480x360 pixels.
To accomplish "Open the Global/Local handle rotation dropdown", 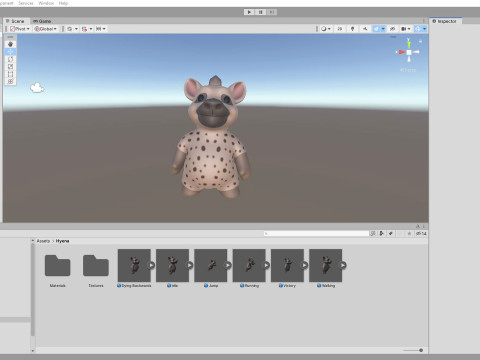I will [x=46, y=29].
